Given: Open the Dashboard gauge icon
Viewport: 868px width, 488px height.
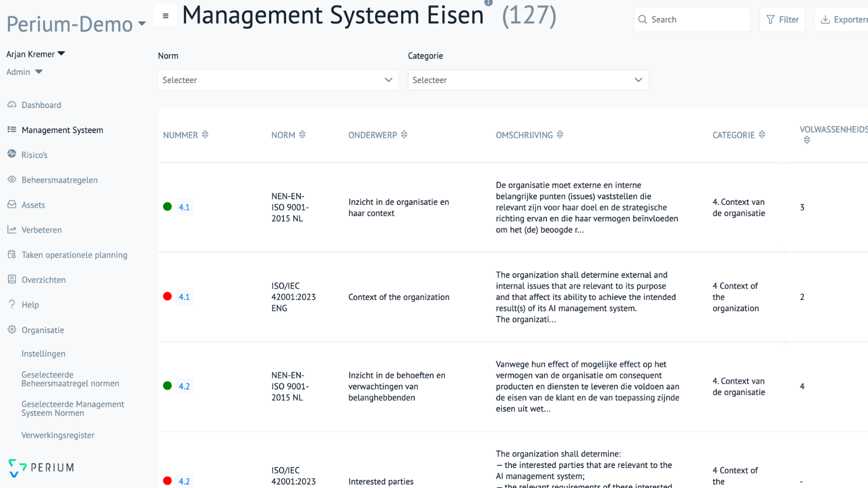Looking at the screenshot, I should coord(12,105).
